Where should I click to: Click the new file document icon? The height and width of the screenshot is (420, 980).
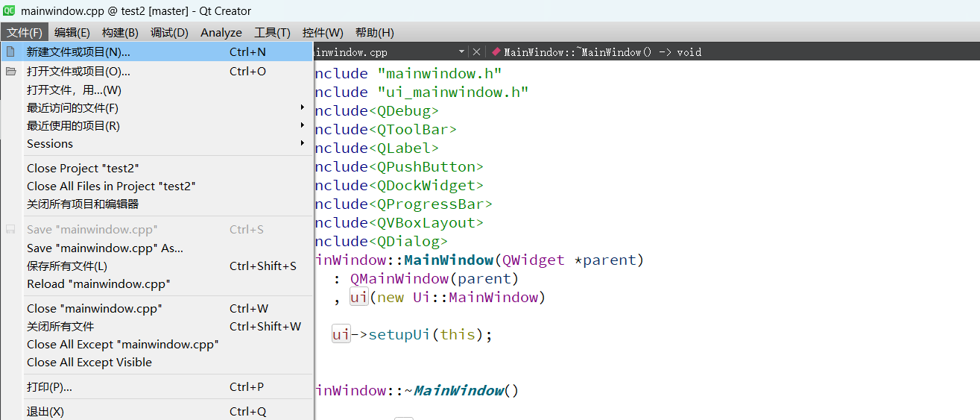tap(10, 51)
